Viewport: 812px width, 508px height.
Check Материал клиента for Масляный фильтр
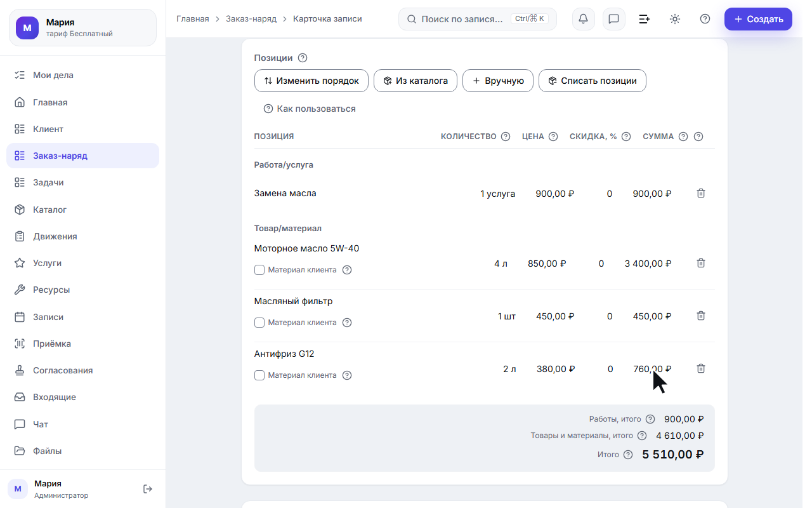259,323
